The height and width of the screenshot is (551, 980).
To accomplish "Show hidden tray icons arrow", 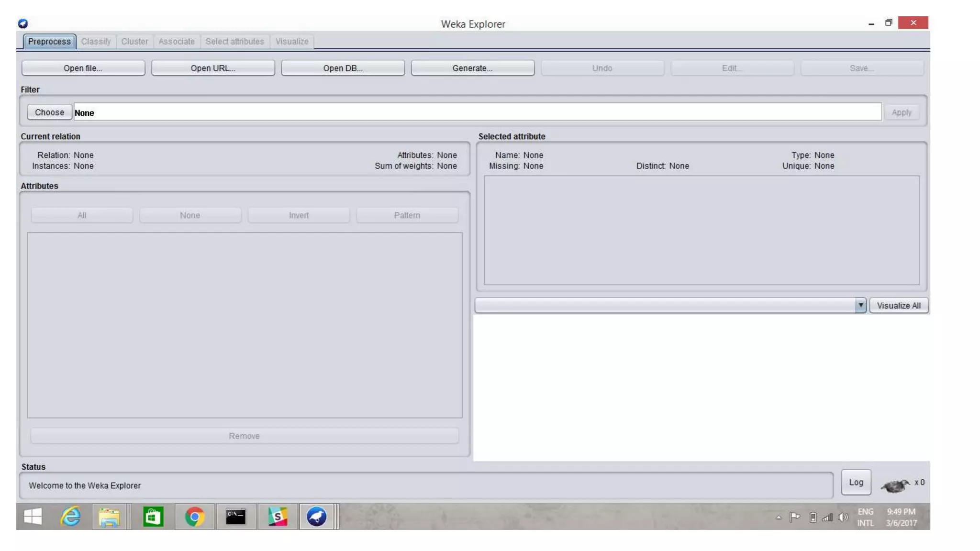I will pyautogui.click(x=779, y=517).
